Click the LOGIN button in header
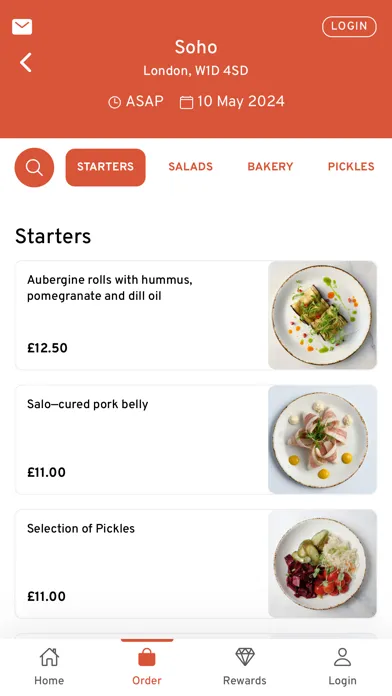This screenshot has width=392, height=696. click(x=349, y=27)
